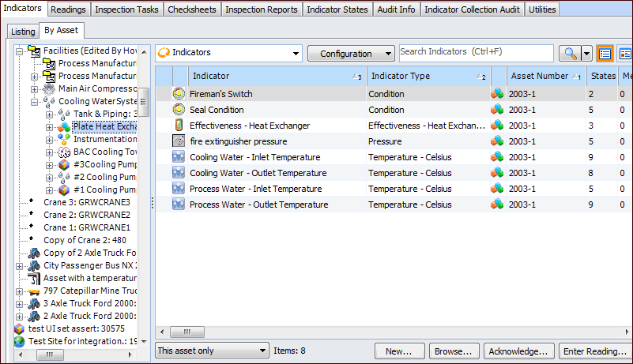Click the Effectiveness Heat Exchanger row icon
This screenshot has height=364, width=633.
click(178, 126)
